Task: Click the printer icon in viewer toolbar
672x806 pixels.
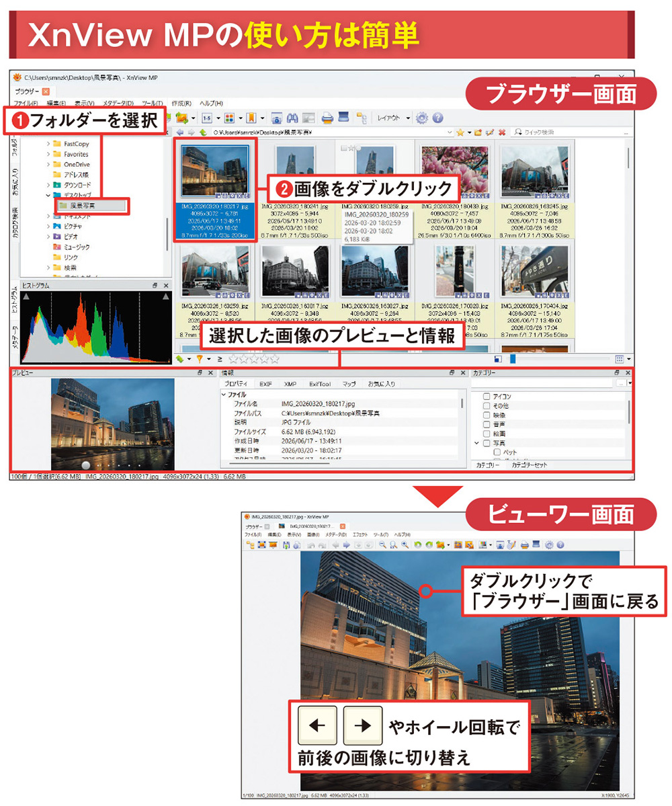Action: click(x=525, y=545)
